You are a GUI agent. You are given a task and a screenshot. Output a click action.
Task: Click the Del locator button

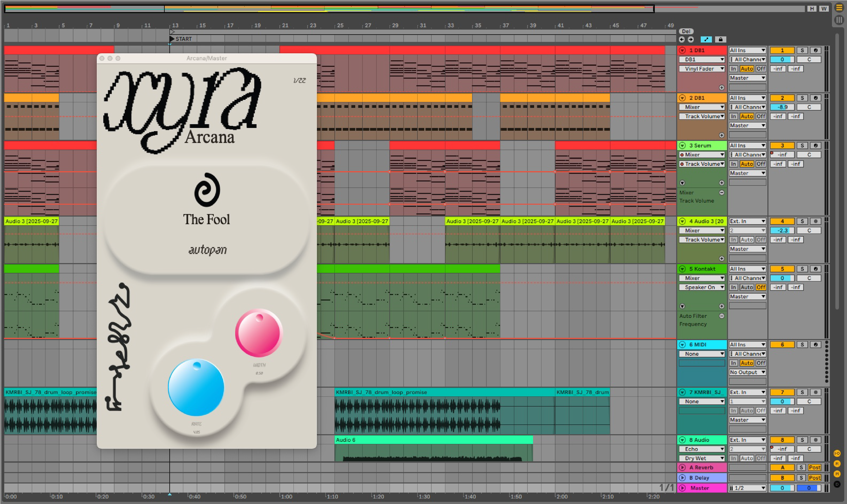tap(686, 31)
